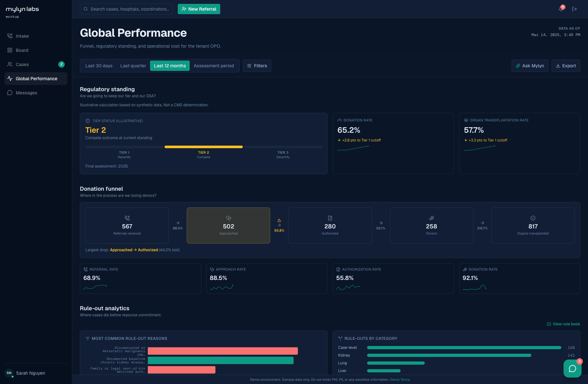The image size is (588, 384).
Task: Click the Disseminated malignancy red bar
Action: pos(223,351)
